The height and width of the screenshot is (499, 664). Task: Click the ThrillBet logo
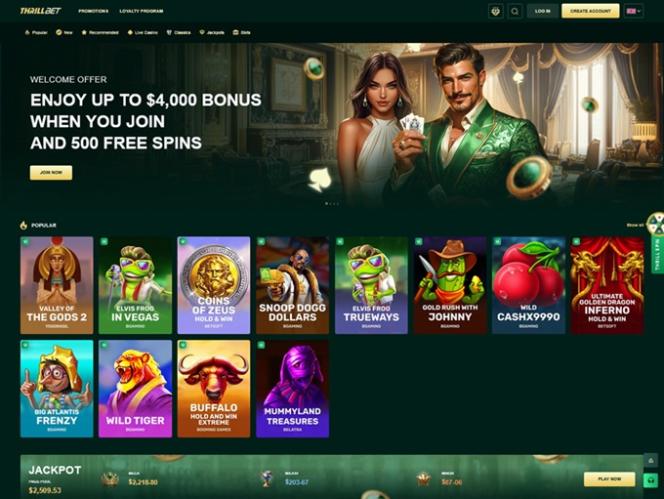pyautogui.click(x=41, y=11)
